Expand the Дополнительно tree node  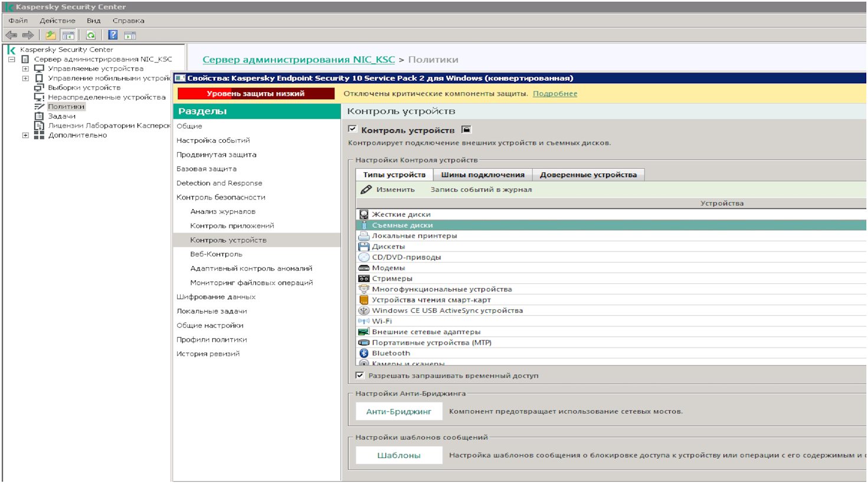[25, 135]
